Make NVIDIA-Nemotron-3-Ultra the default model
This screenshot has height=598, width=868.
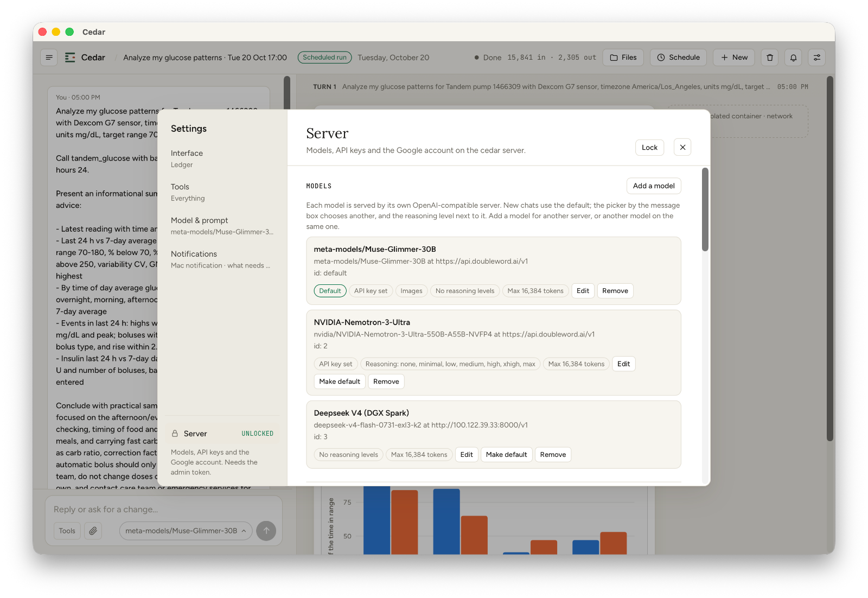(x=340, y=381)
